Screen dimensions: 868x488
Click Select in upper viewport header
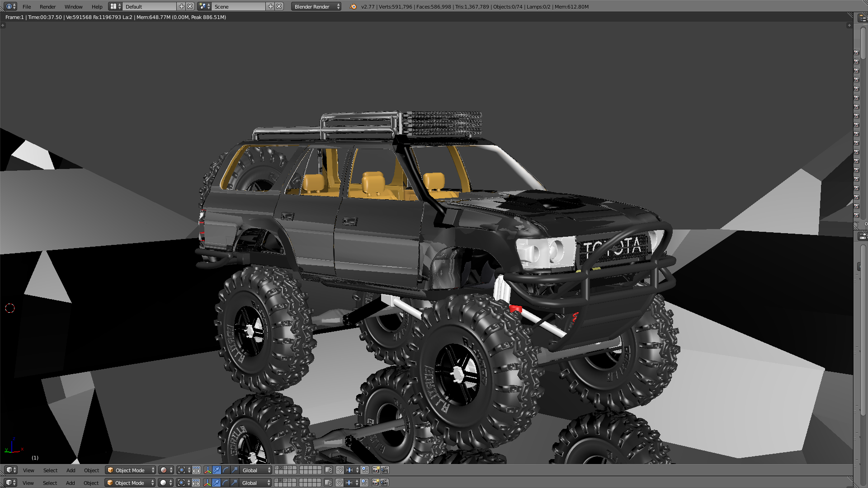[x=50, y=470]
